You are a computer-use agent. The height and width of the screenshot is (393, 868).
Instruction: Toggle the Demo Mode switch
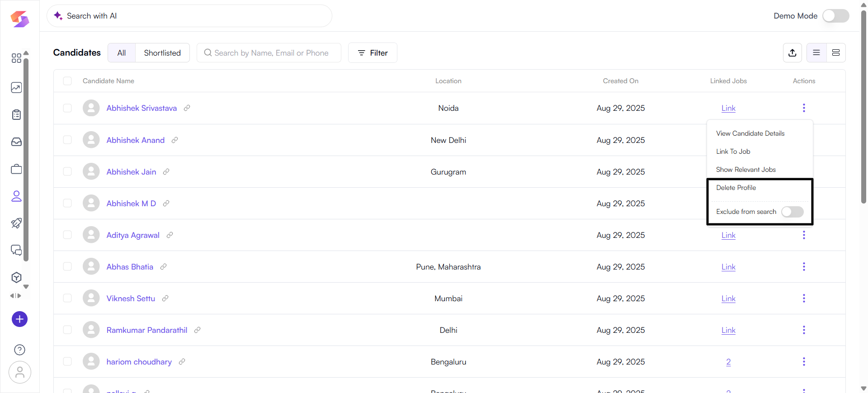click(x=835, y=16)
